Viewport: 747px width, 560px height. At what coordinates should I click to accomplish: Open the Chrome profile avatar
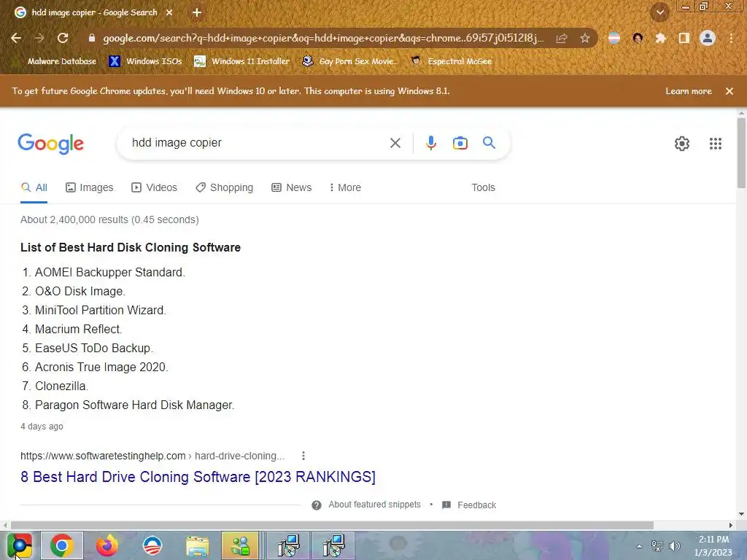708,38
